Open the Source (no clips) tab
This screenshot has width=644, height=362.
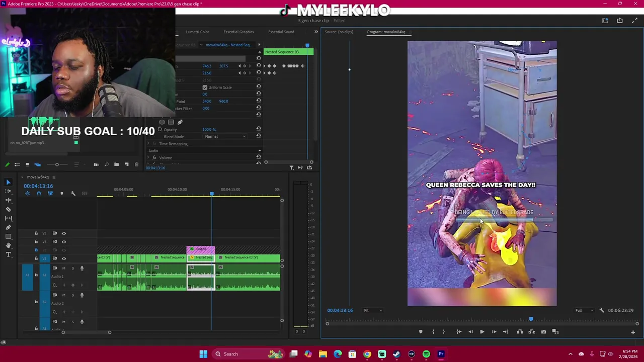[x=339, y=32]
